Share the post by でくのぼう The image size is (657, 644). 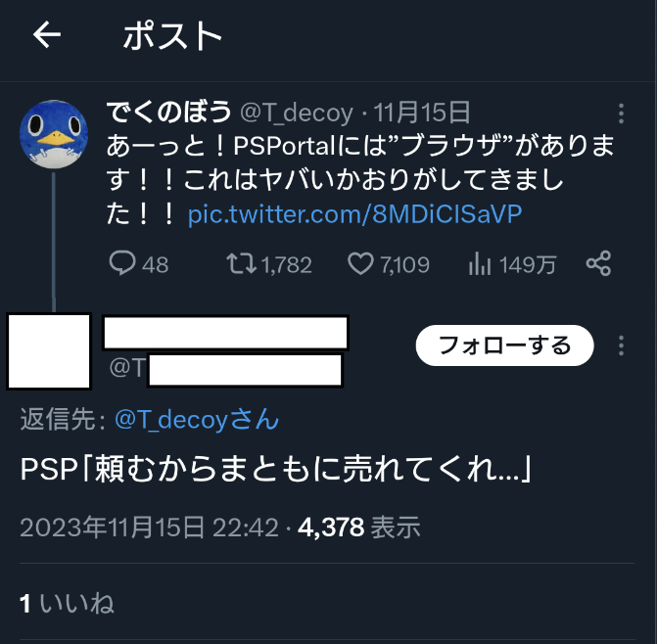(x=598, y=263)
